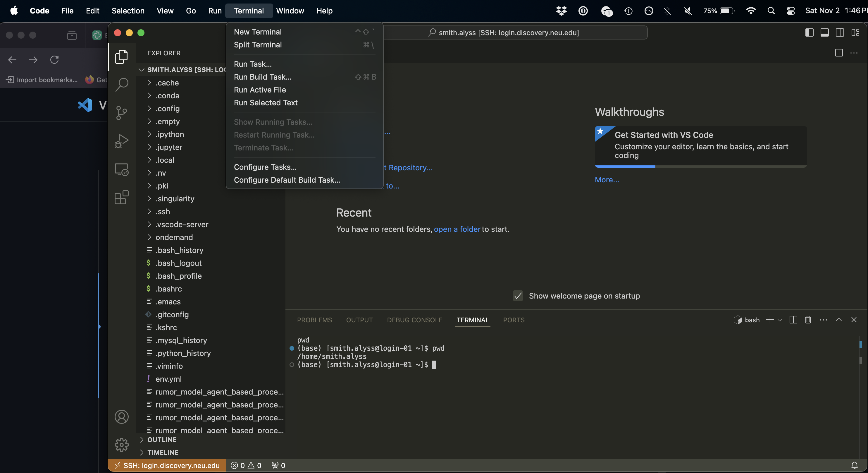Select the bash terminal label
Viewport: 868px width, 473px height.
[747, 320]
